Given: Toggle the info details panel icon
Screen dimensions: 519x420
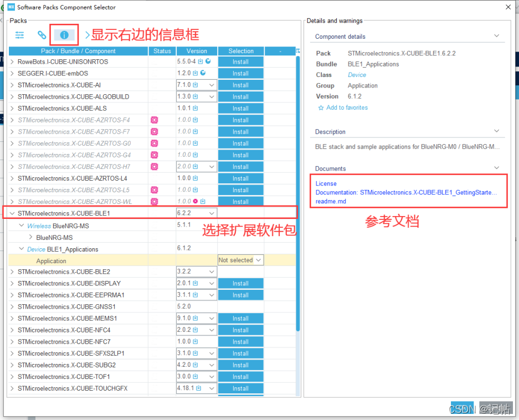Looking at the screenshot, I should coord(64,35).
